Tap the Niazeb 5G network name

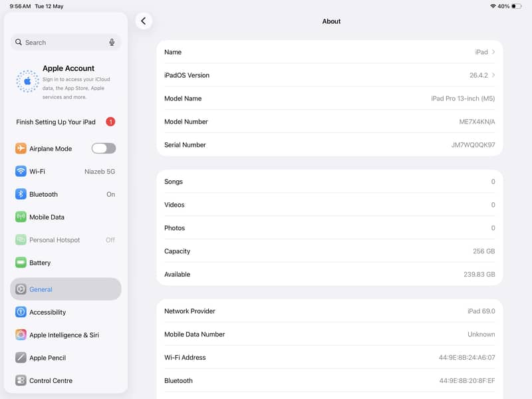(100, 172)
